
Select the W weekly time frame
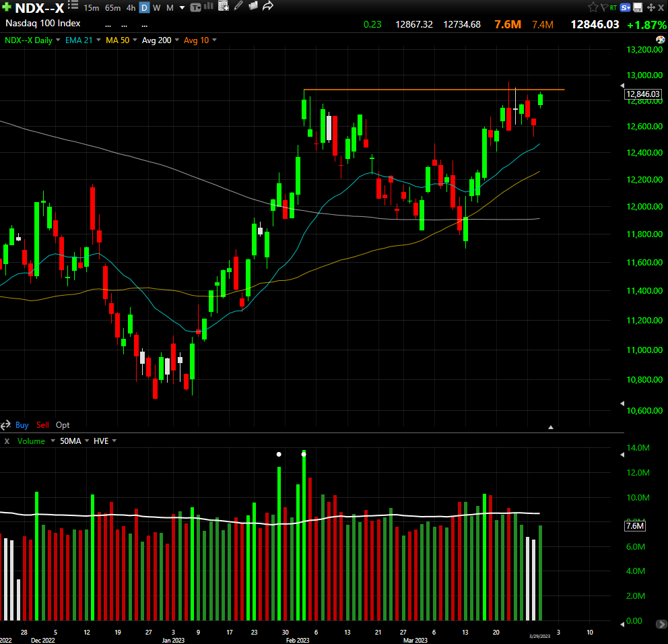coord(157,7)
